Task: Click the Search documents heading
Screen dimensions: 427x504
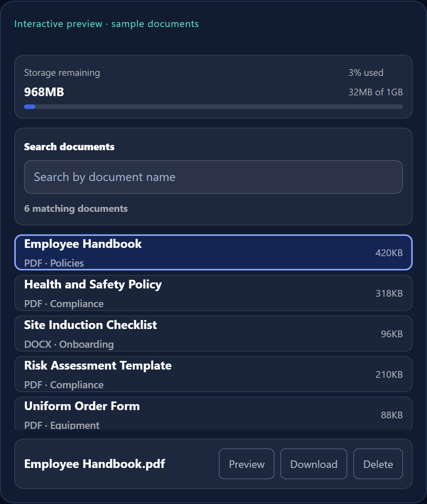Action: pos(69,146)
